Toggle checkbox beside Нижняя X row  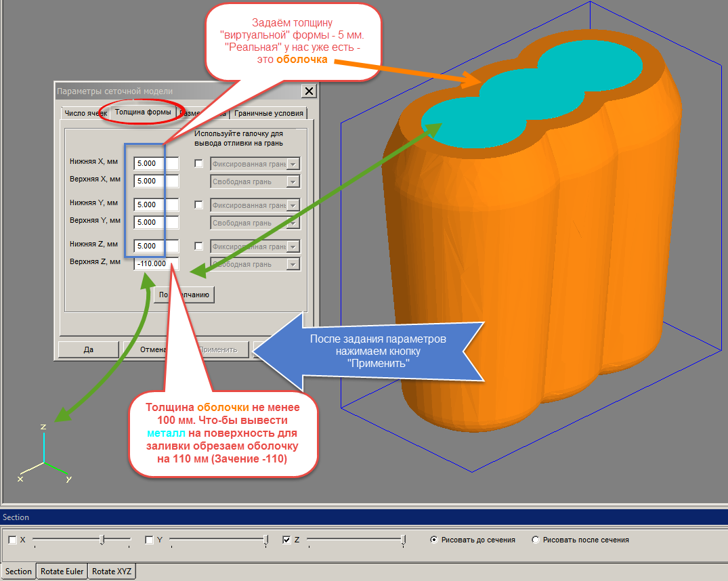pyautogui.click(x=198, y=163)
